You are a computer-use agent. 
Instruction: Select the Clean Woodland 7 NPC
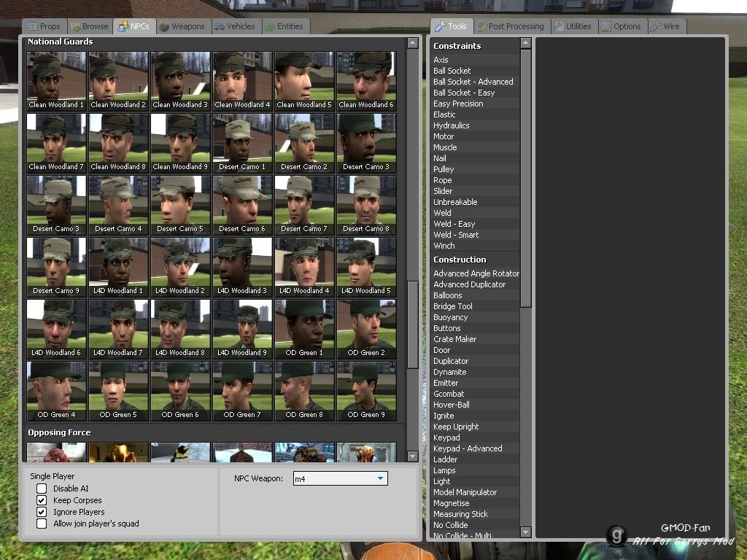(x=56, y=143)
